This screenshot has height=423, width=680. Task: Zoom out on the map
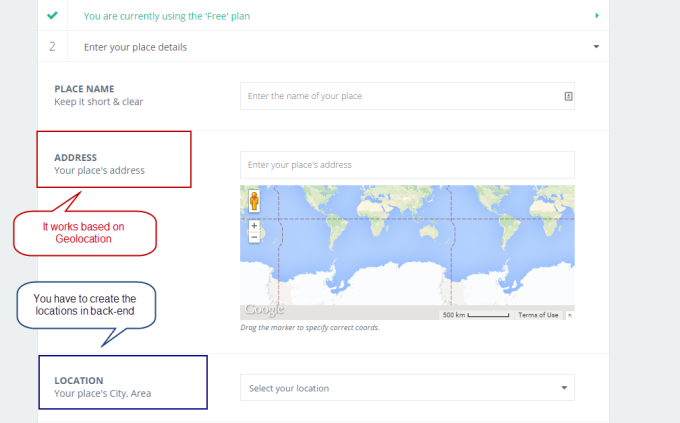(253, 237)
